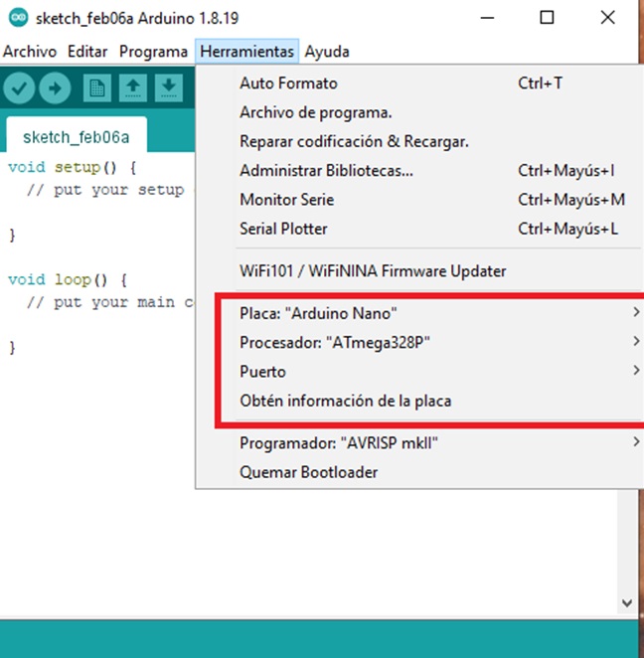This screenshot has width=644, height=658.
Task: Open Administrar Bibliotecas from the menu
Action: click(x=326, y=171)
